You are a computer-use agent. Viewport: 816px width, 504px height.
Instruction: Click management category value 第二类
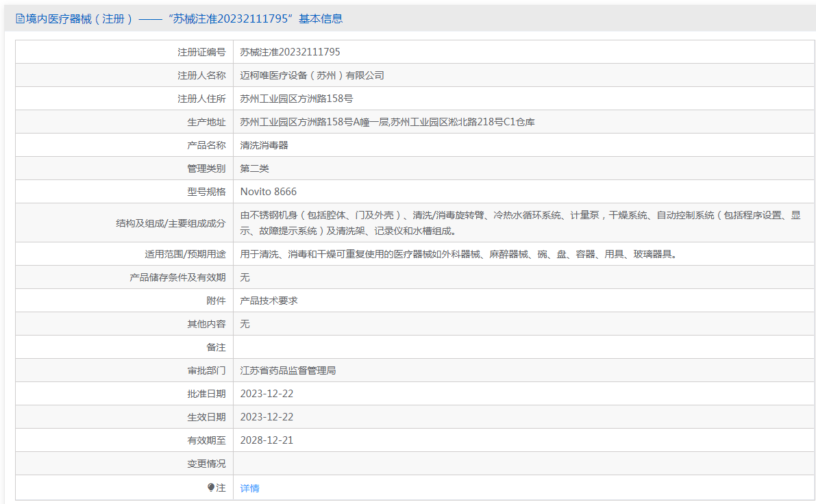pyautogui.click(x=254, y=168)
